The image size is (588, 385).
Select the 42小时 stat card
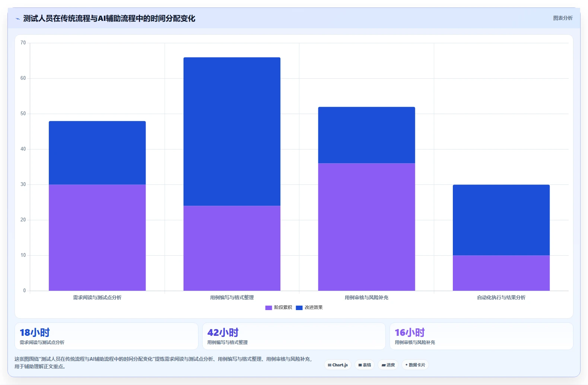294,336
